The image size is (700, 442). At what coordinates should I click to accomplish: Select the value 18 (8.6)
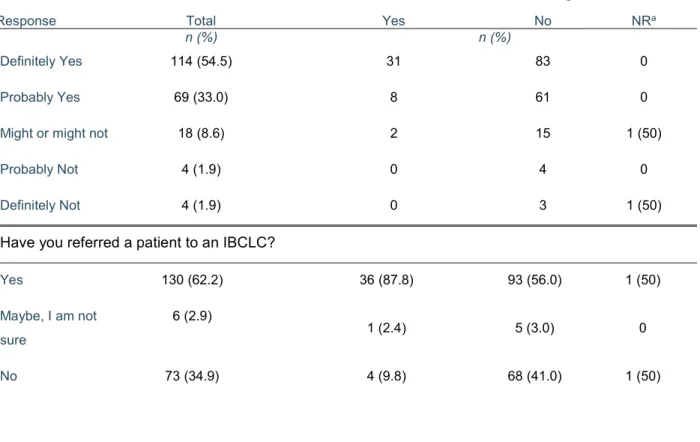tap(201, 133)
